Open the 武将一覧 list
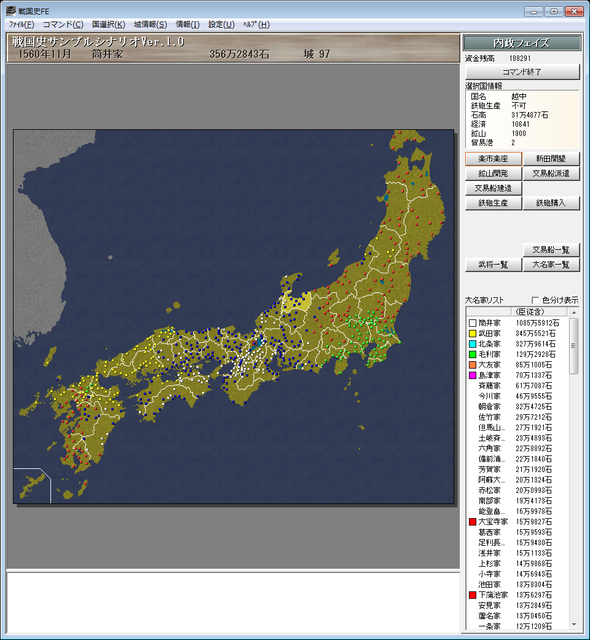 click(x=493, y=264)
